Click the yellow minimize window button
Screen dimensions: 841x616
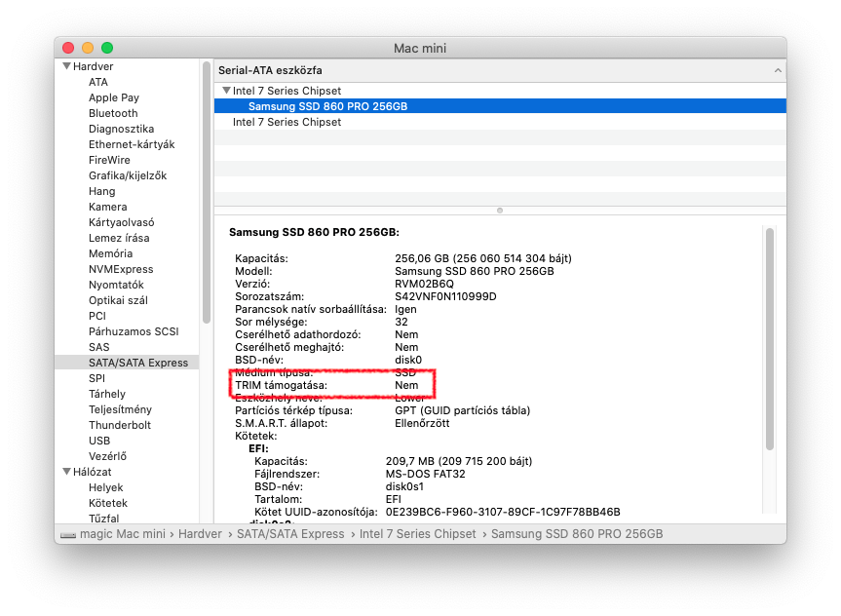88,48
